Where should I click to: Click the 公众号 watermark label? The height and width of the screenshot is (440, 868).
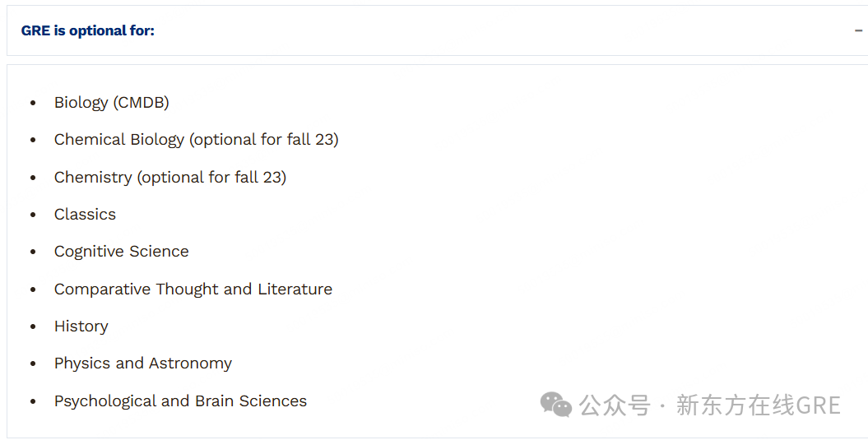[615, 405]
